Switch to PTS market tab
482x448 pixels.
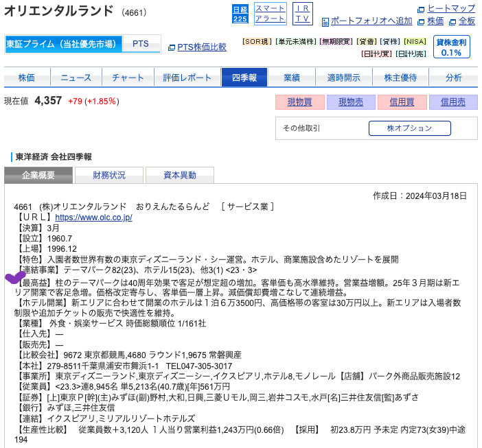[141, 44]
